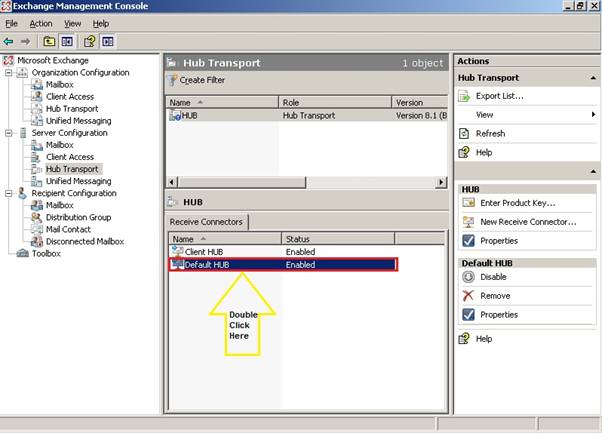Click the Recipient Configuration person icon

[x=22, y=193]
